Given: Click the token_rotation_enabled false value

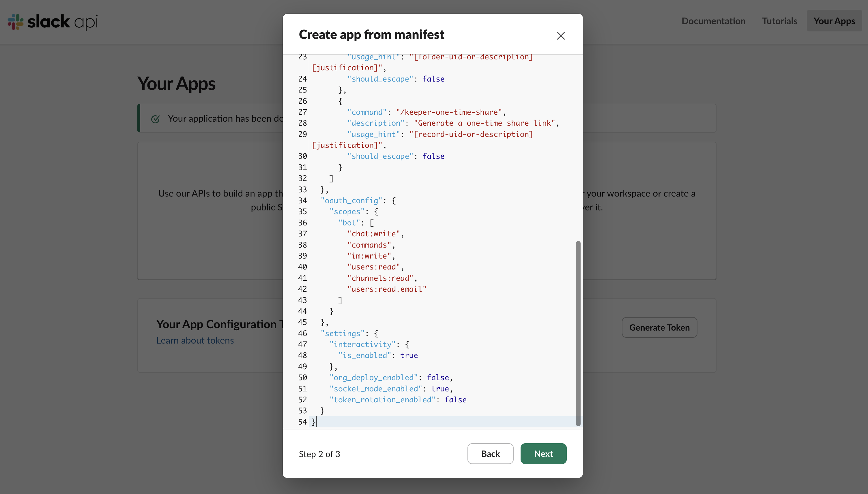Looking at the screenshot, I should 455,400.
